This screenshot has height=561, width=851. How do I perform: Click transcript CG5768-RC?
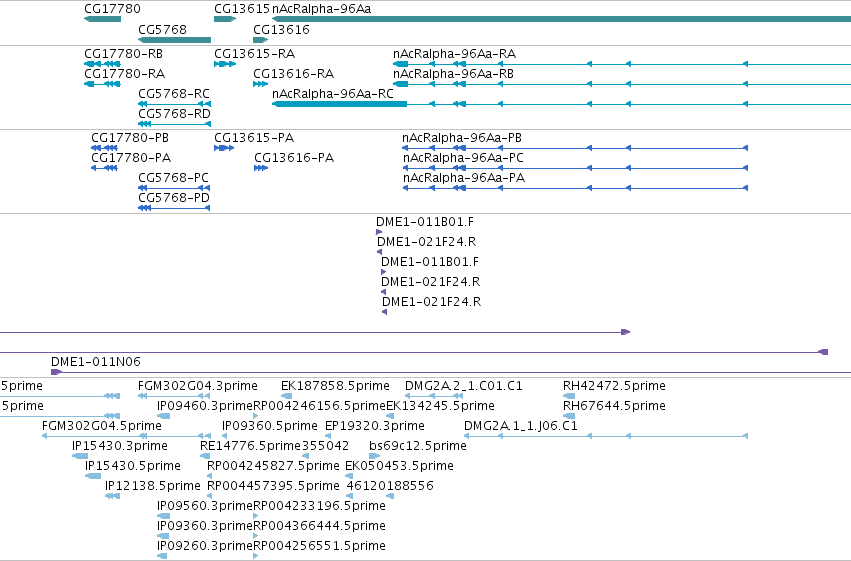(x=174, y=94)
